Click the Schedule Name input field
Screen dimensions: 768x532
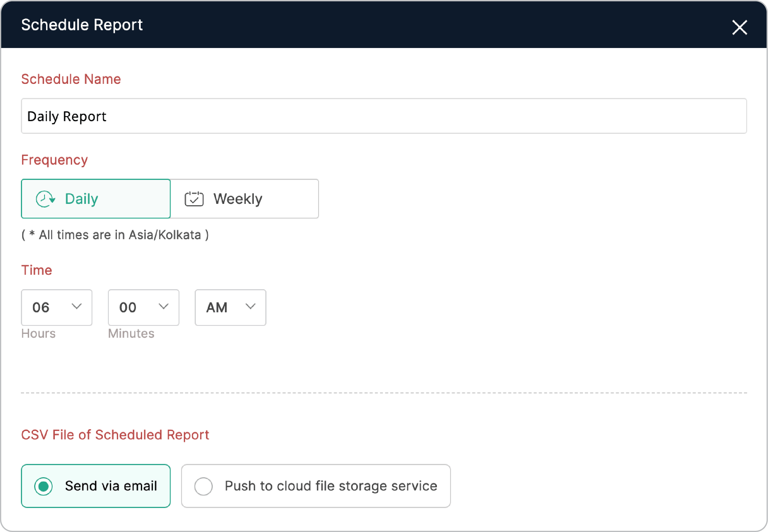click(383, 116)
